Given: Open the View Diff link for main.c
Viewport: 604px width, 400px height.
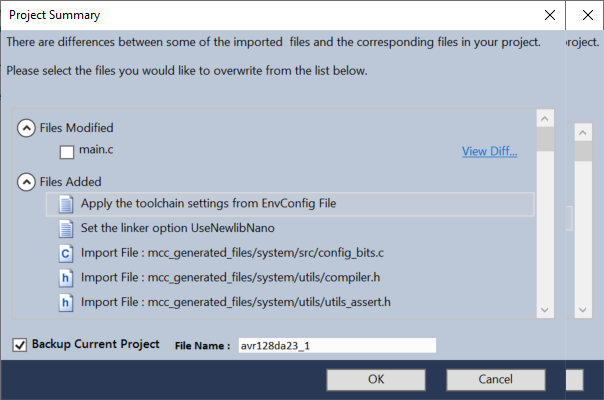Looking at the screenshot, I should click(489, 152).
